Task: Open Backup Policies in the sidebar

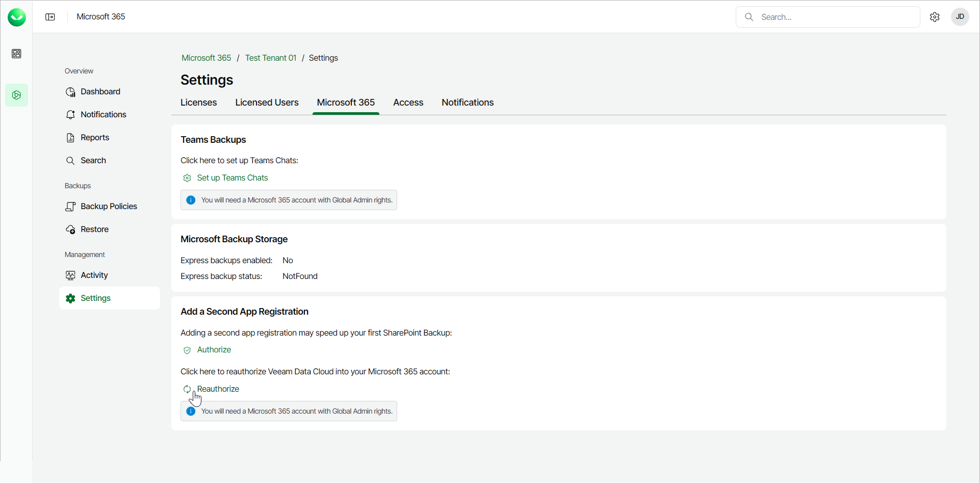Action: 109,207
